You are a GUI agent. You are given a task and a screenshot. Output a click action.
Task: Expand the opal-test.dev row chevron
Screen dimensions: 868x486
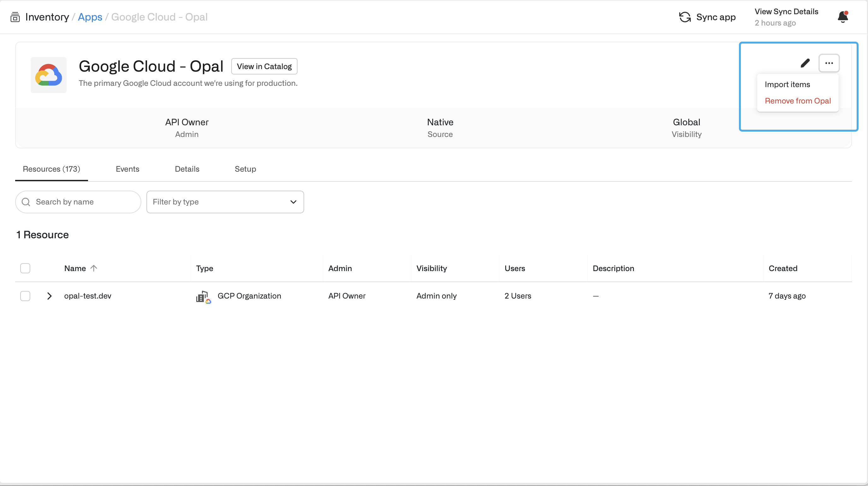pos(49,296)
